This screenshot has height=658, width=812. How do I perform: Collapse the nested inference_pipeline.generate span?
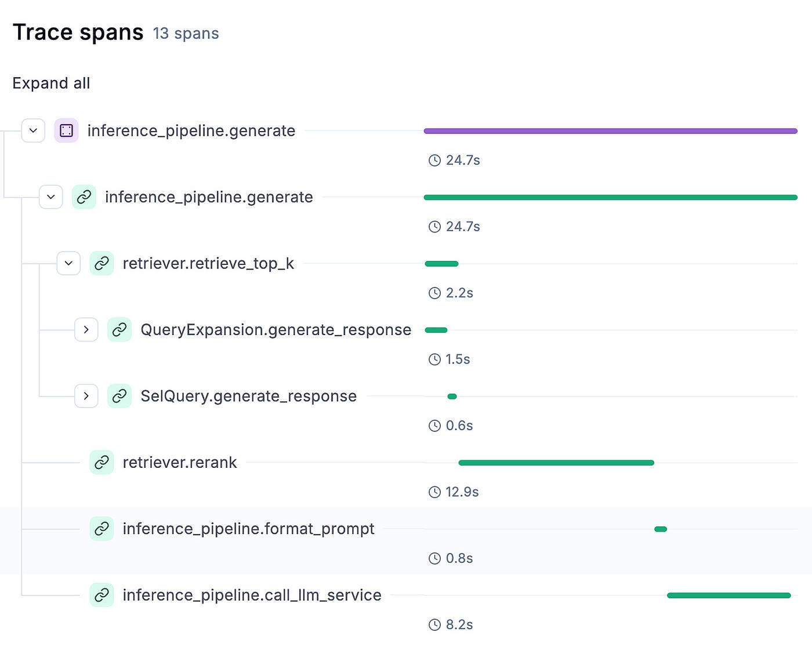(51, 197)
